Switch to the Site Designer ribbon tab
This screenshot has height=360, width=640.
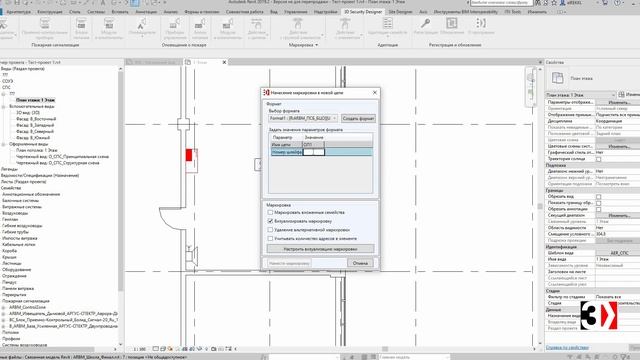point(400,12)
